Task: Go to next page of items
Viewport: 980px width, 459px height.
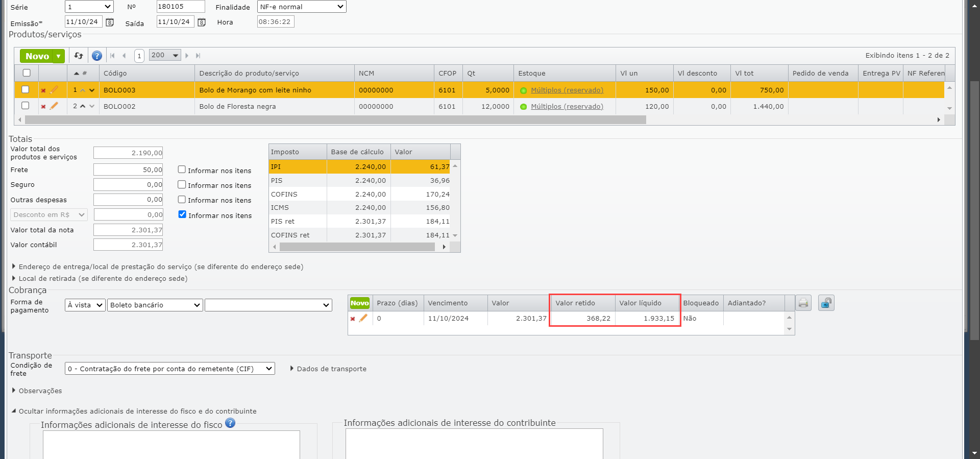Action: [x=187, y=56]
